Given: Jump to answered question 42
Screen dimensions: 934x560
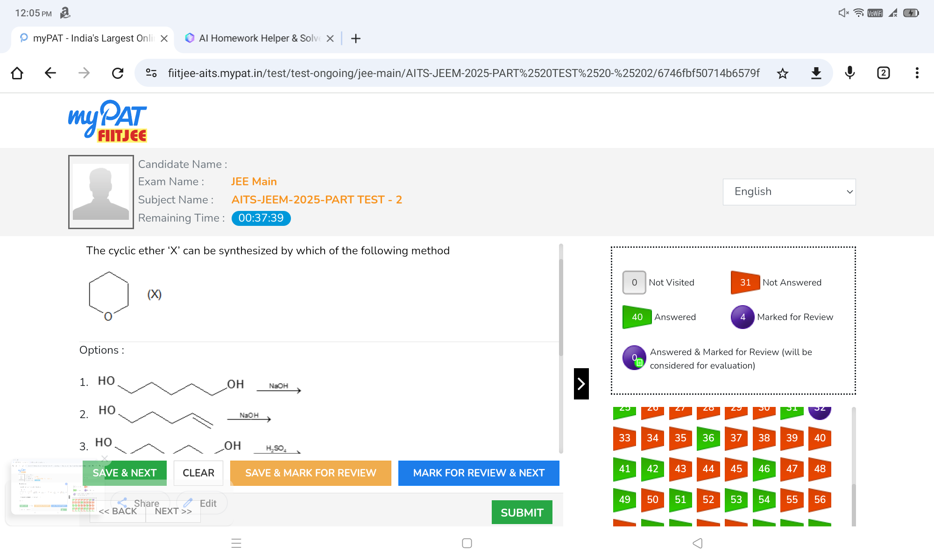Looking at the screenshot, I should [x=652, y=469].
